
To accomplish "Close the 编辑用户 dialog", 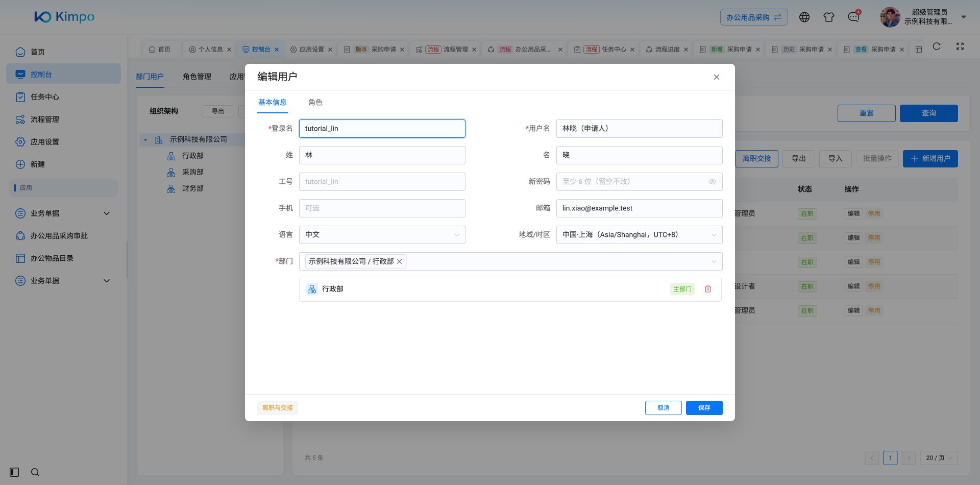I will [x=717, y=77].
